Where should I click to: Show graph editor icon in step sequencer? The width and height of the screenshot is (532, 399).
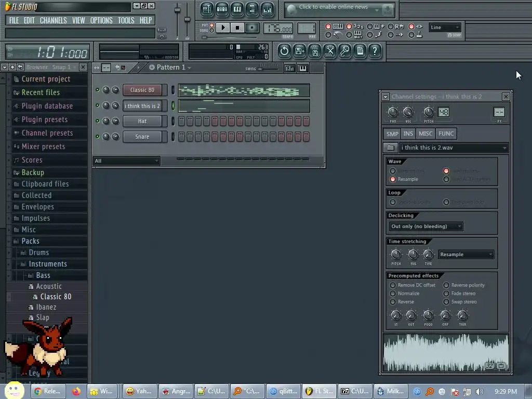coord(290,68)
